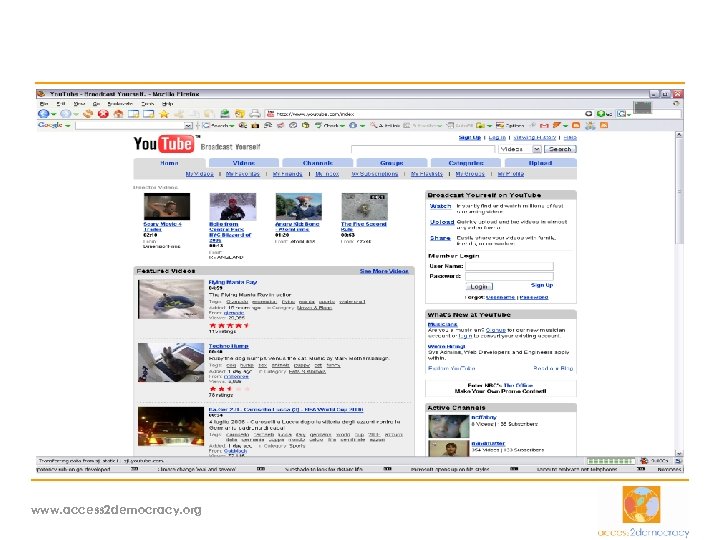Select the Home tab

(x=169, y=163)
